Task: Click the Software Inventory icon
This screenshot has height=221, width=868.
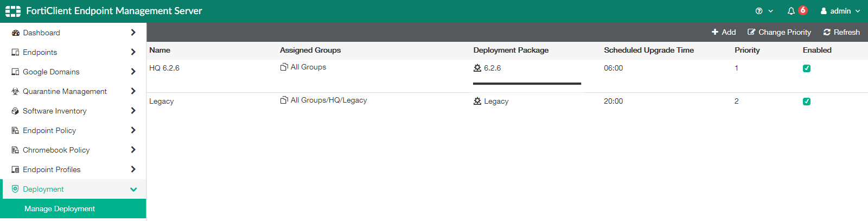Action: pyautogui.click(x=15, y=111)
